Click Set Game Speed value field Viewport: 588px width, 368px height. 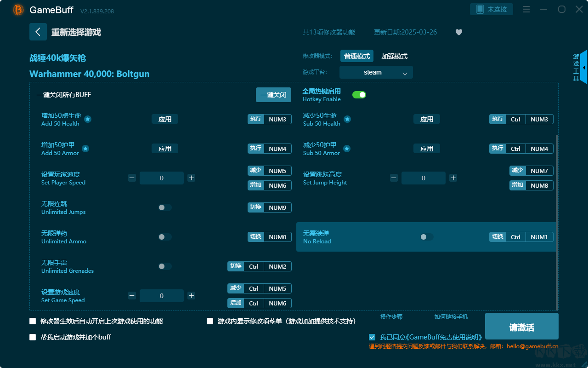point(162,296)
